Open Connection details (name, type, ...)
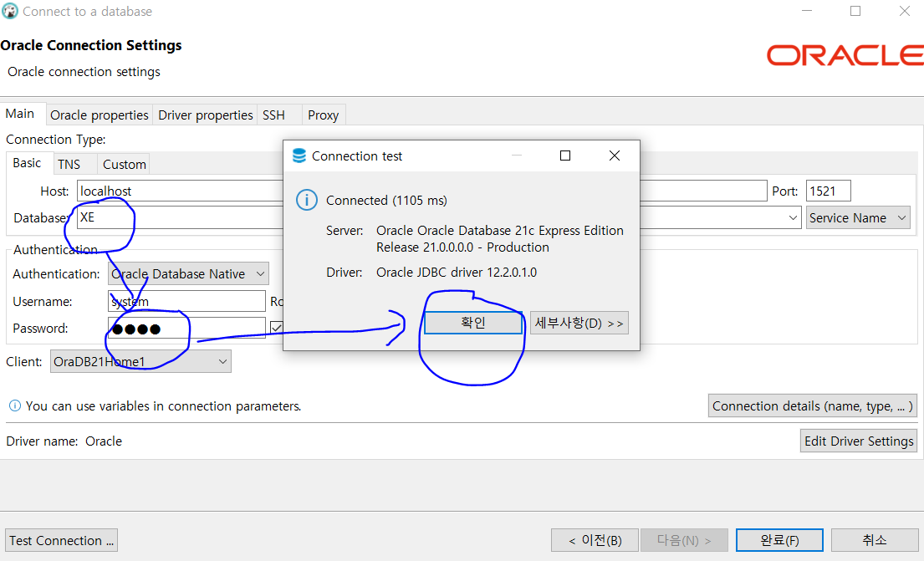Image resolution: width=924 pixels, height=561 pixels. click(813, 406)
